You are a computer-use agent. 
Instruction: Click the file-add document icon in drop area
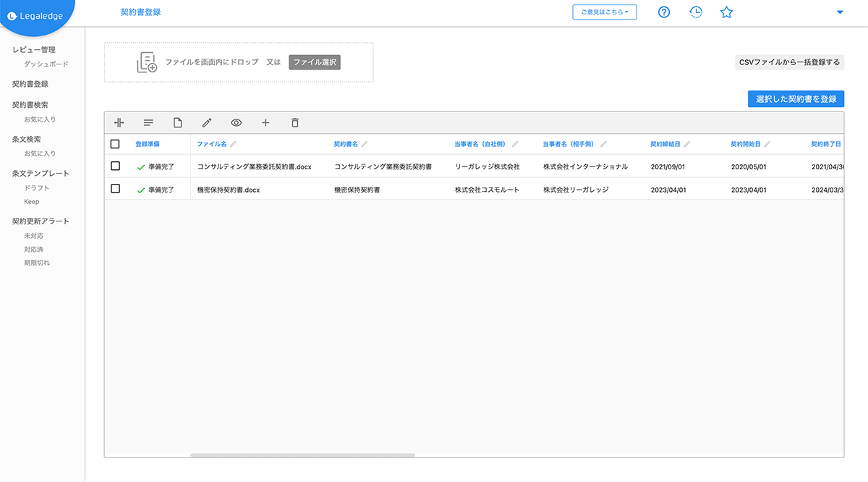click(x=147, y=62)
